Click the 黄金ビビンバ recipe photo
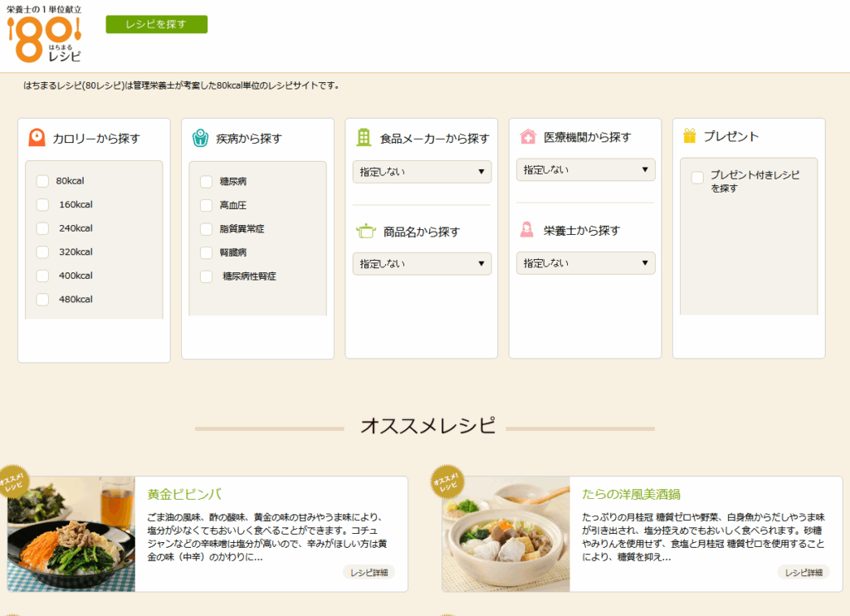The width and height of the screenshot is (850, 616). [x=71, y=534]
